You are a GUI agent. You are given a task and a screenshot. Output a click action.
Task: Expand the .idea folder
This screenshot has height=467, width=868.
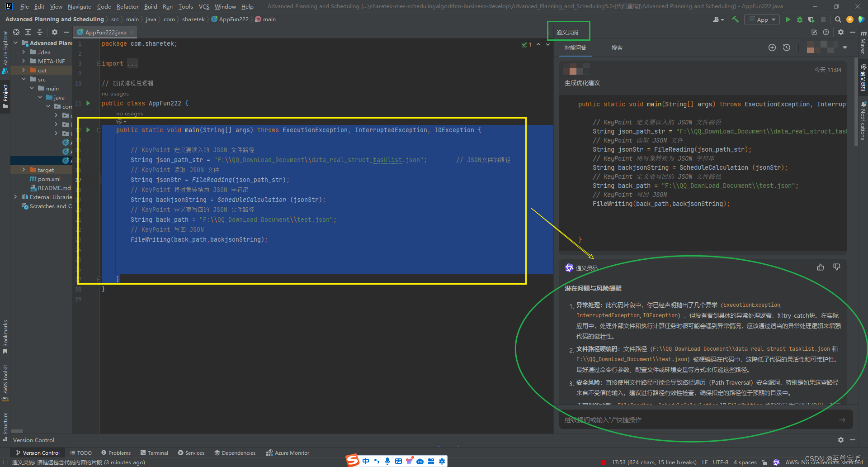[x=24, y=52]
